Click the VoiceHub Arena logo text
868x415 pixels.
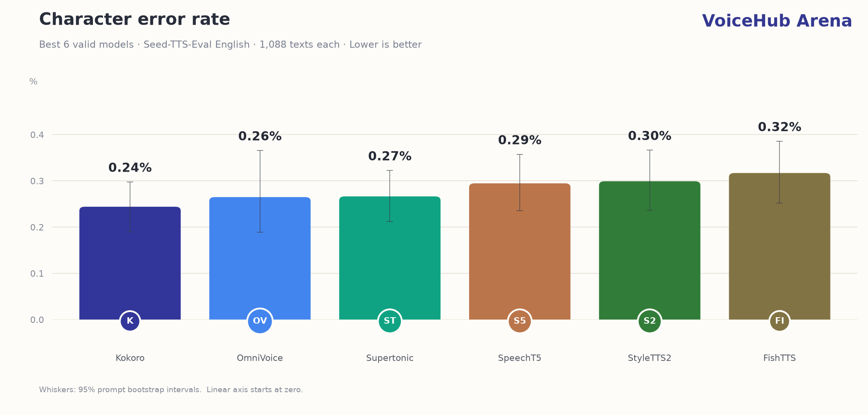point(777,21)
